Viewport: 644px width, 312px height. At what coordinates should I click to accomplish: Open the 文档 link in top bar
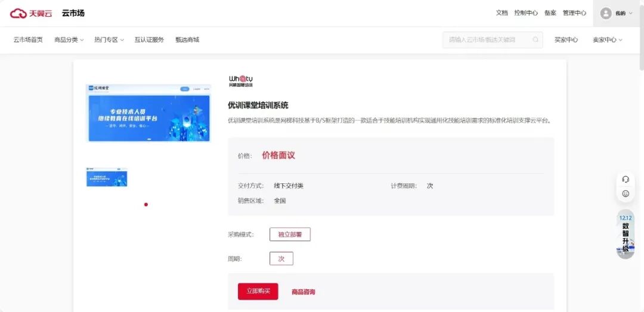tap(502, 13)
